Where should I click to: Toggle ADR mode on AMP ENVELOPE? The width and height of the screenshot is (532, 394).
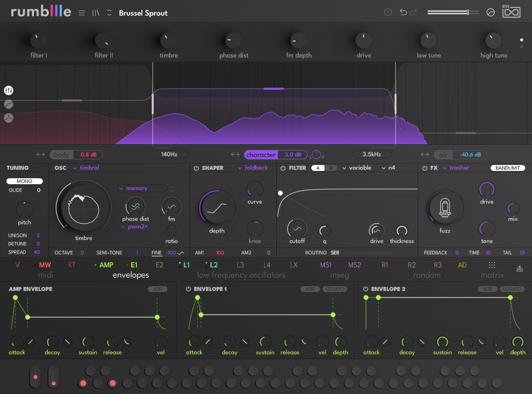158,289
